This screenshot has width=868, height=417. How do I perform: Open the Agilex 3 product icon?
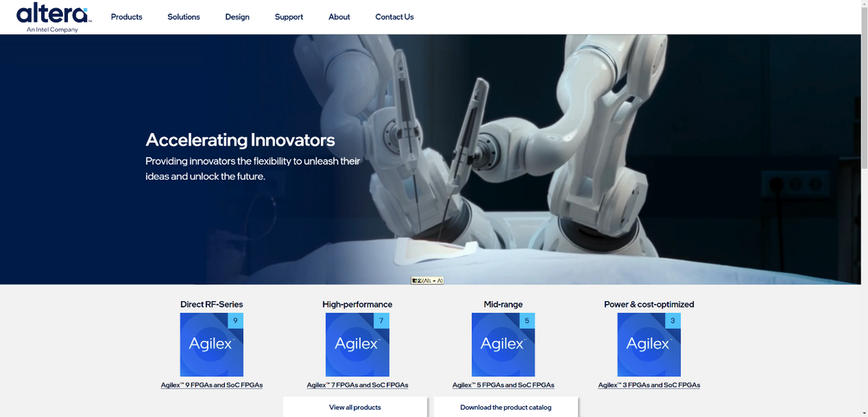(x=649, y=344)
